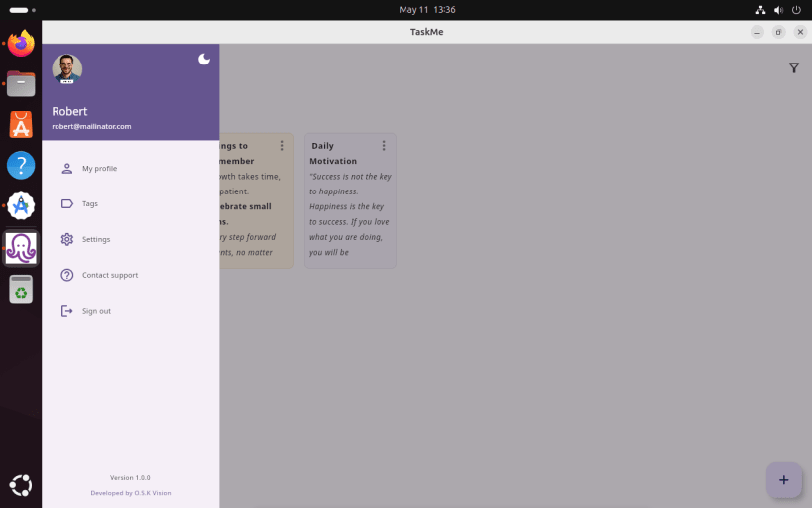Click the user name Robert

[69, 111]
